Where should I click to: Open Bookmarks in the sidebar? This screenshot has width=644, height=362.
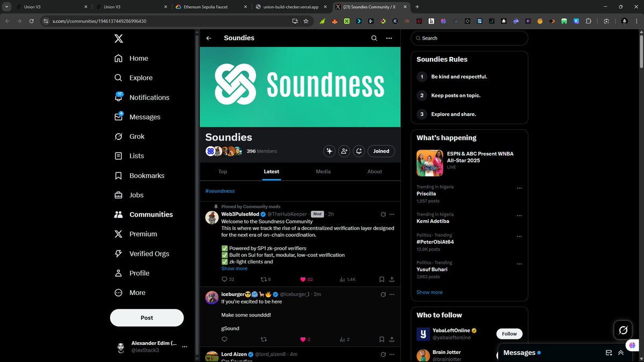[140, 175]
